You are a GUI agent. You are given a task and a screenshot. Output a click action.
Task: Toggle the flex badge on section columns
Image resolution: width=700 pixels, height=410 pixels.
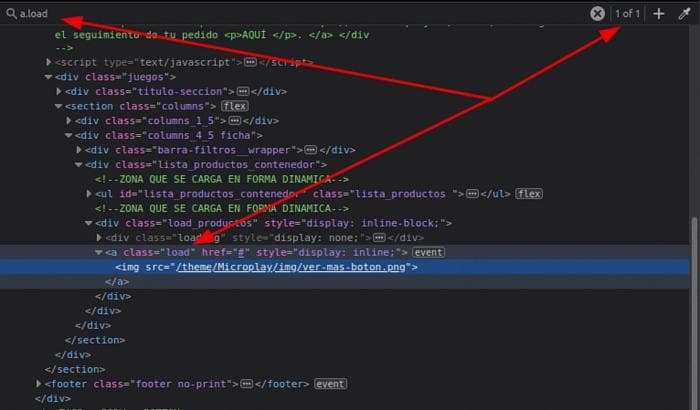click(235, 106)
